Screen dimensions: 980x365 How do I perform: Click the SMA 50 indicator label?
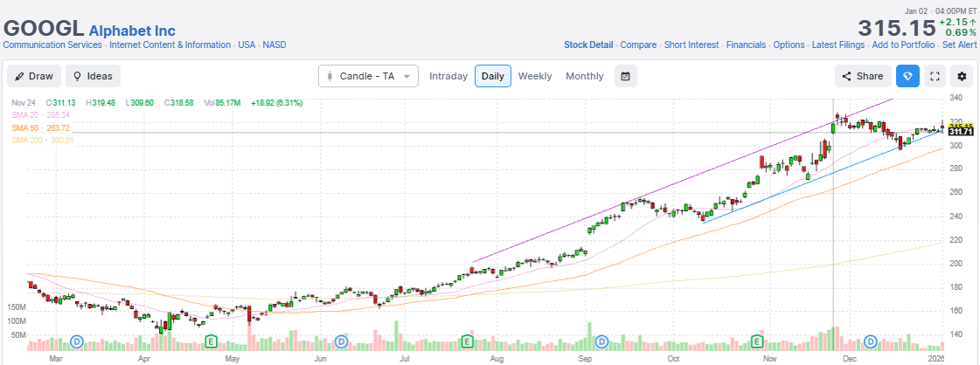pos(40,127)
